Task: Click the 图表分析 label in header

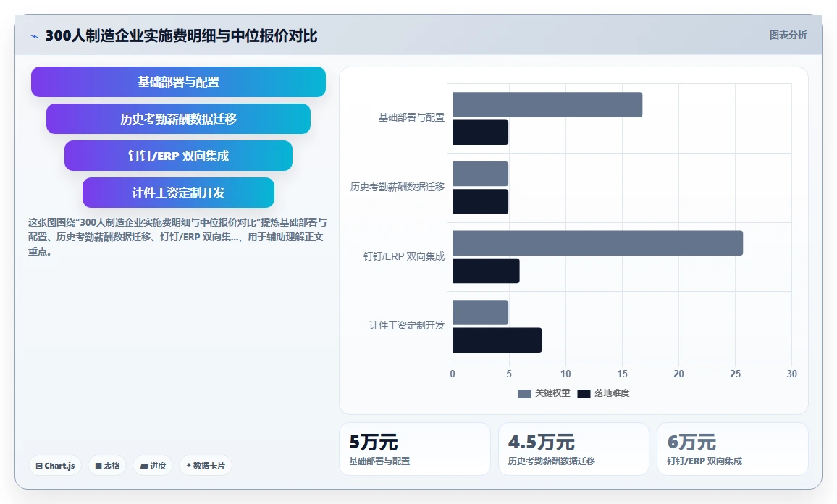Action: click(x=788, y=35)
